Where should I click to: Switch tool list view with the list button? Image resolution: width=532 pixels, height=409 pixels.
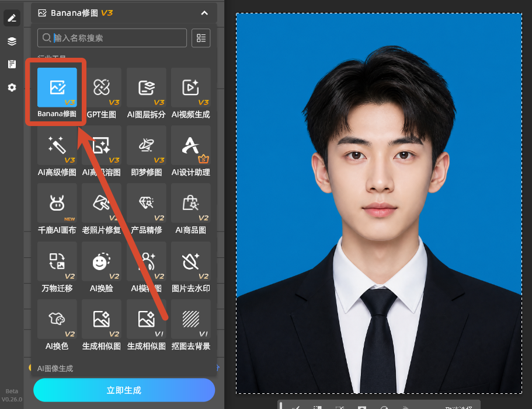tap(201, 38)
